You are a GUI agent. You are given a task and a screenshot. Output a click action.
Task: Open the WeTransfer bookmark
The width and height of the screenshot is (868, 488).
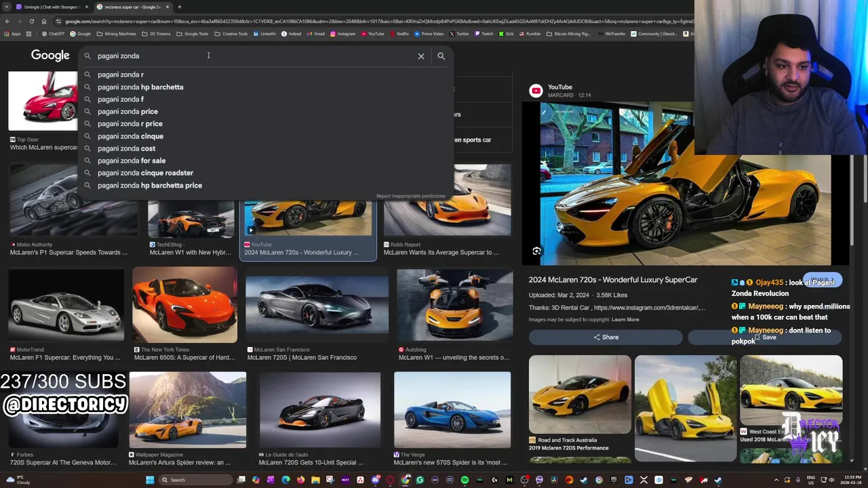[612, 34]
